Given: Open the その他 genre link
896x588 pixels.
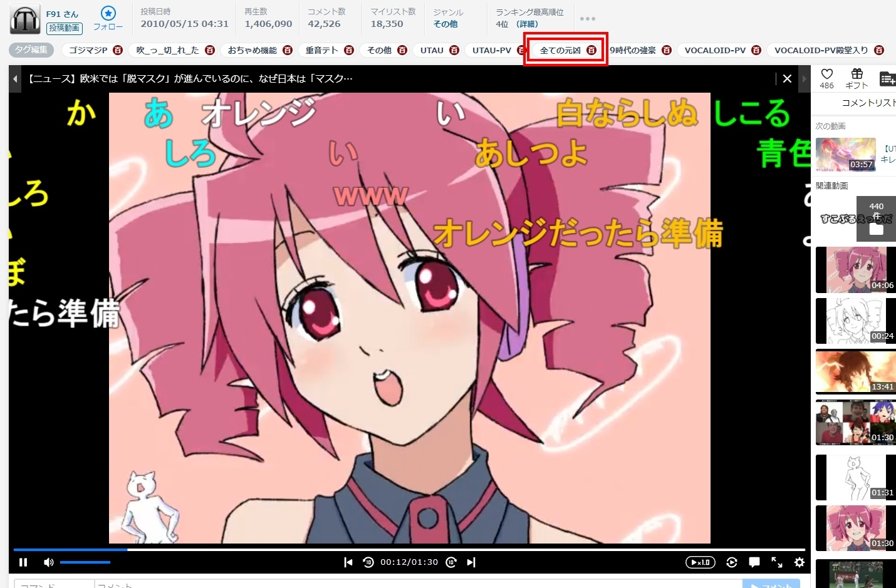Looking at the screenshot, I should (x=445, y=24).
